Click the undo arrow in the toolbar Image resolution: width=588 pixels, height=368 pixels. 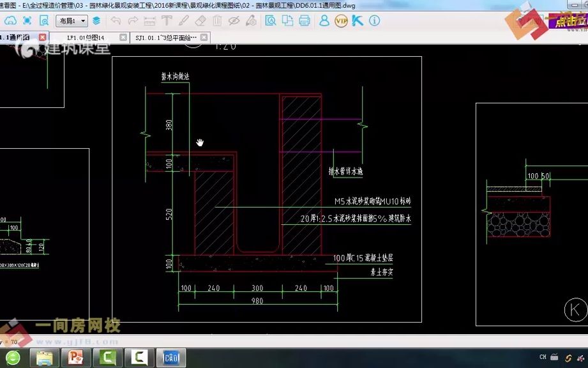click(116, 20)
